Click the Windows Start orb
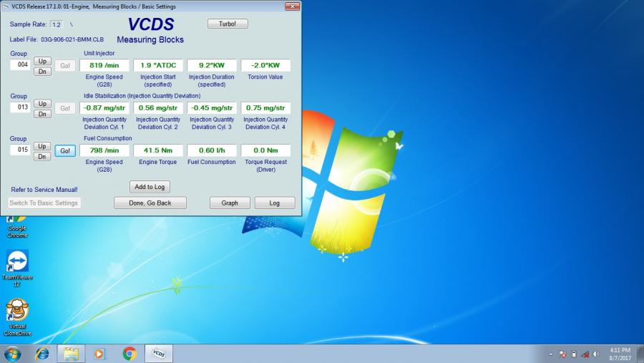 (13, 354)
